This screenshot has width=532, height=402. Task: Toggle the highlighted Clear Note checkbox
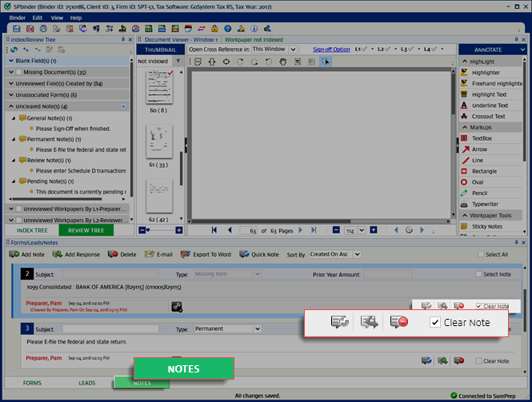(435, 322)
